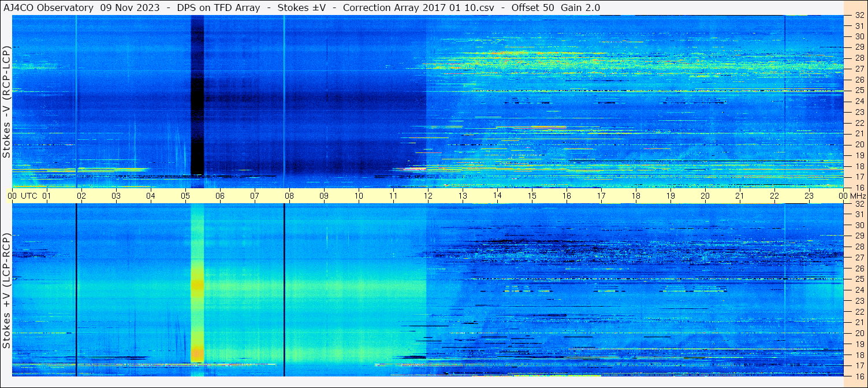
Task: Click the 13 hour marker on time axis
Action: [x=463, y=196]
